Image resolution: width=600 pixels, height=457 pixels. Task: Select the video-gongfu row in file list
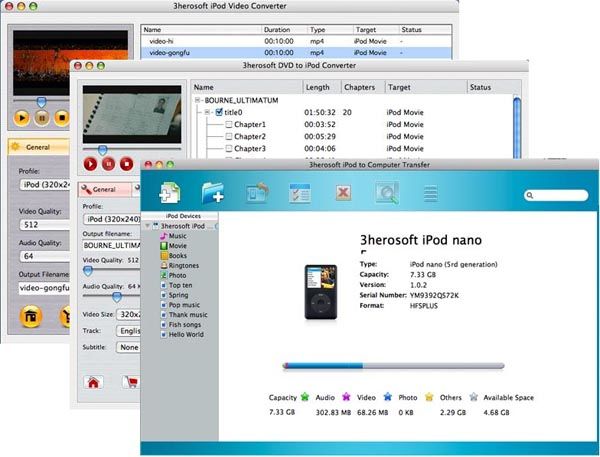[296, 52]
